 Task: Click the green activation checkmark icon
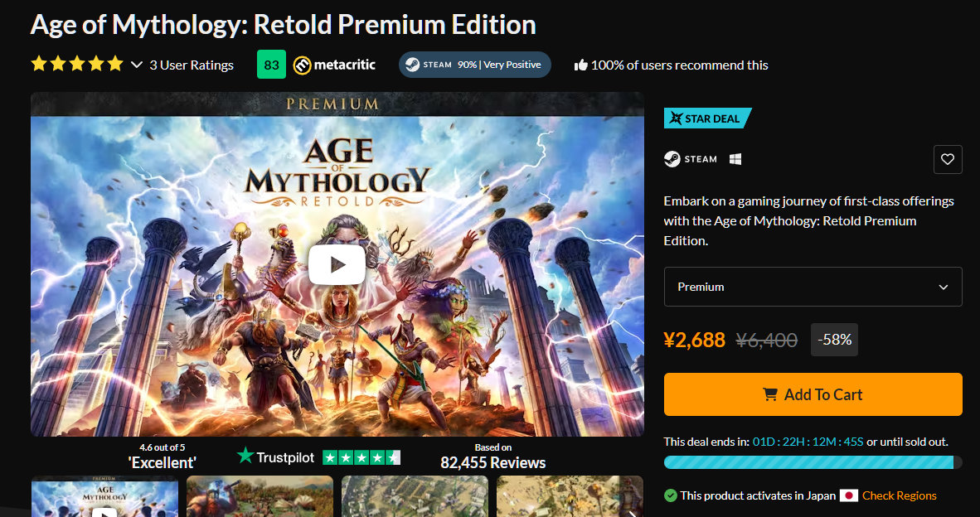671,495
